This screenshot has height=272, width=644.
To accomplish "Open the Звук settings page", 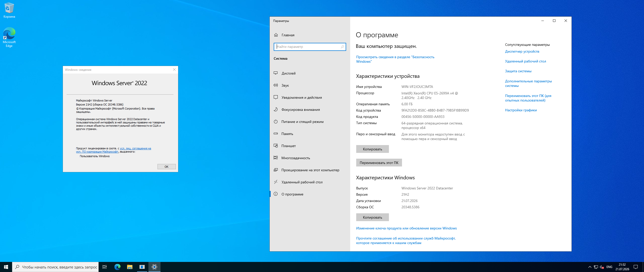I will [310, 85].
